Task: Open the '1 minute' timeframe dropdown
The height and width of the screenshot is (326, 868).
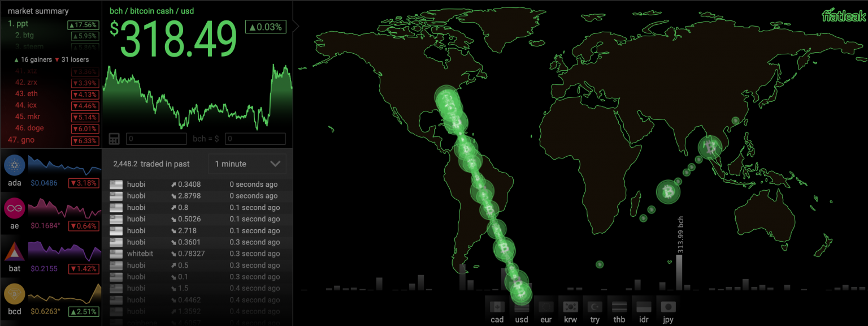Action: coord(247,164)
